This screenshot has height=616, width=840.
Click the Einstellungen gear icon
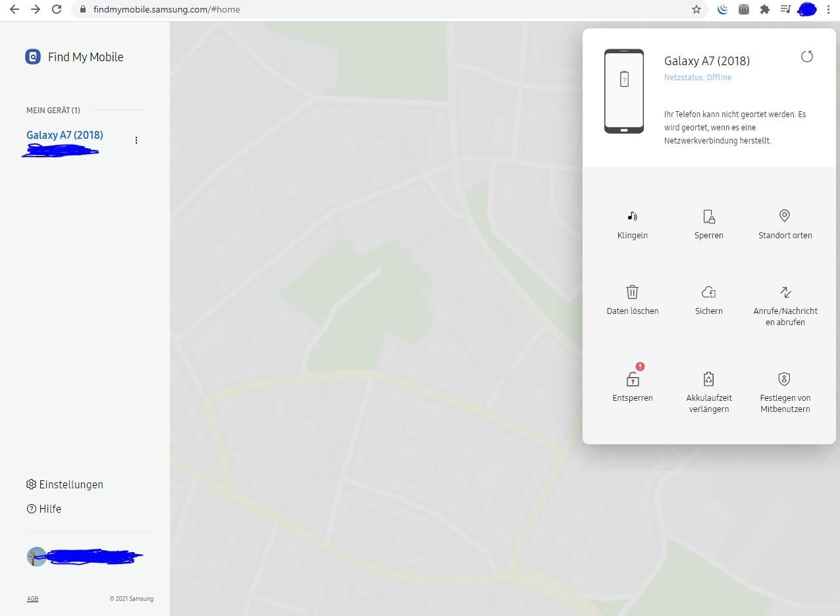click(x=31, y=484)
